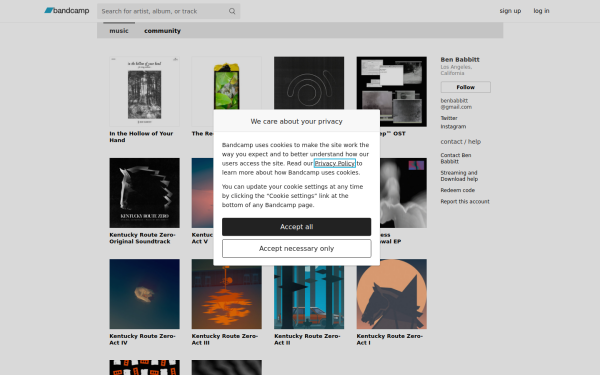
Task: Click Kentucky Route Zero Act III title
Action: [225, 339]
